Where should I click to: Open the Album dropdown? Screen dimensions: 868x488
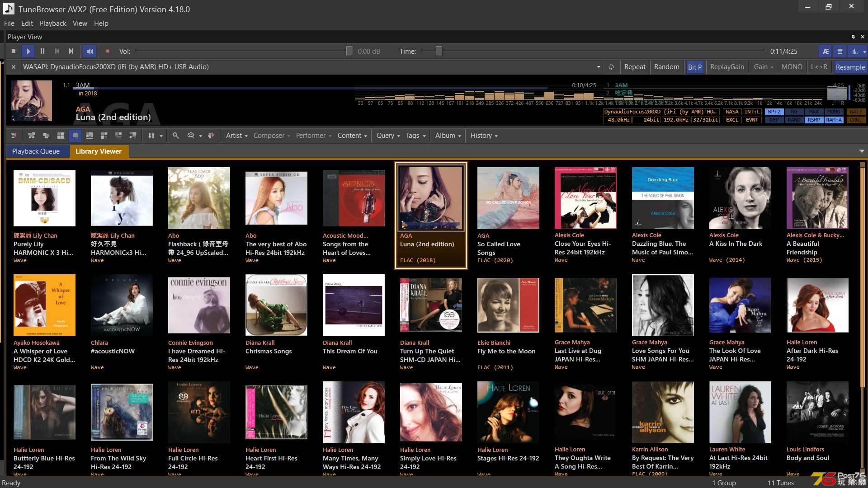click(448, 136)
